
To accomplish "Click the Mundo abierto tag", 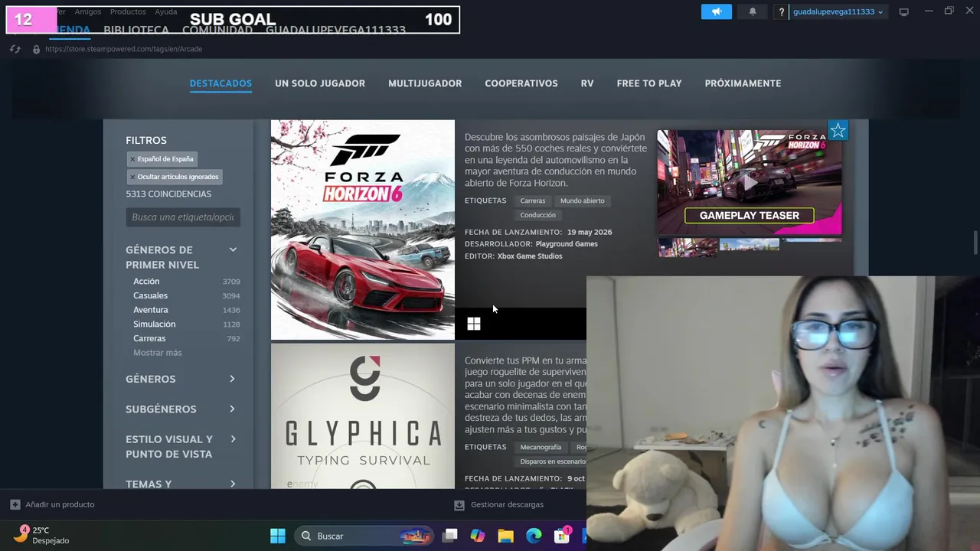I will 582,201.
